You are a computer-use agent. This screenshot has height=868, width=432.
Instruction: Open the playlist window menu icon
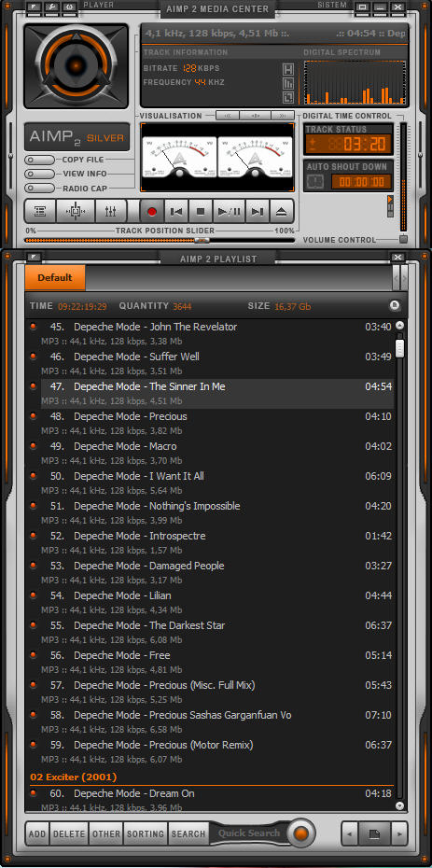35,257
